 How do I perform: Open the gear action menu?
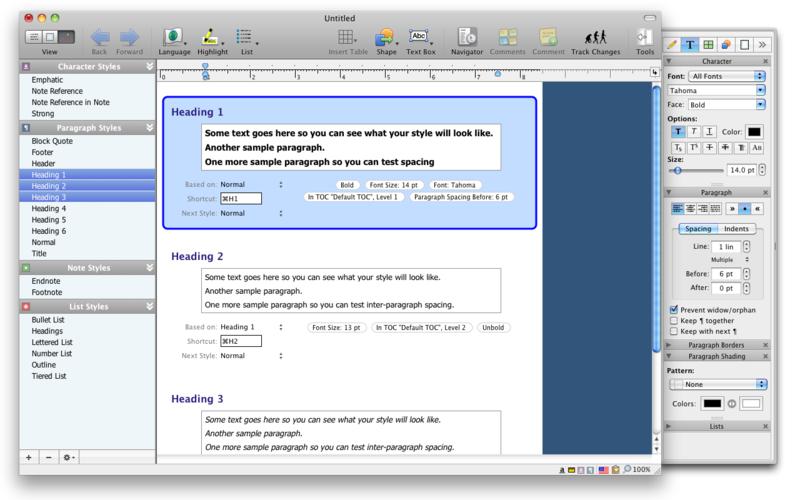pyautogui.click(x=69, y=458)
